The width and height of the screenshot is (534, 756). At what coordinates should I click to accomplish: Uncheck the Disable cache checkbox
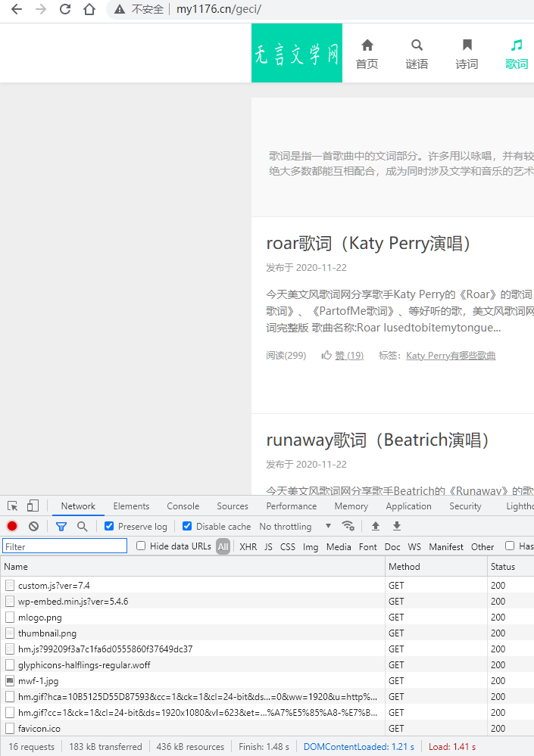[x=187, y=526]
